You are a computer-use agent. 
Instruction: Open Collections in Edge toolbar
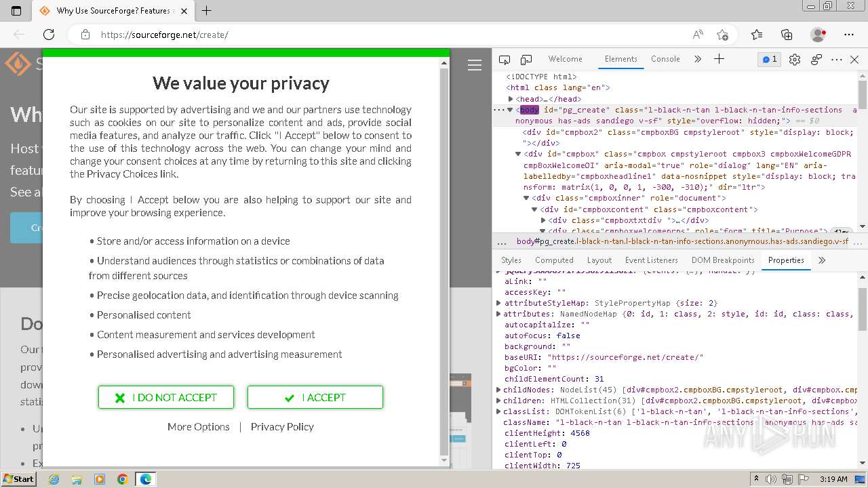point(787,35)
